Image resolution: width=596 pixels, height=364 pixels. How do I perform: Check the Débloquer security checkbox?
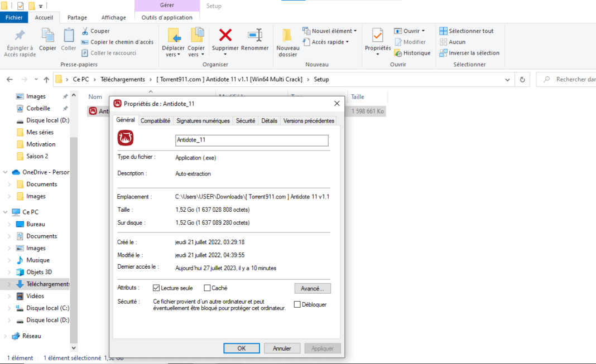pyautogui.click(x=297, y=304)
